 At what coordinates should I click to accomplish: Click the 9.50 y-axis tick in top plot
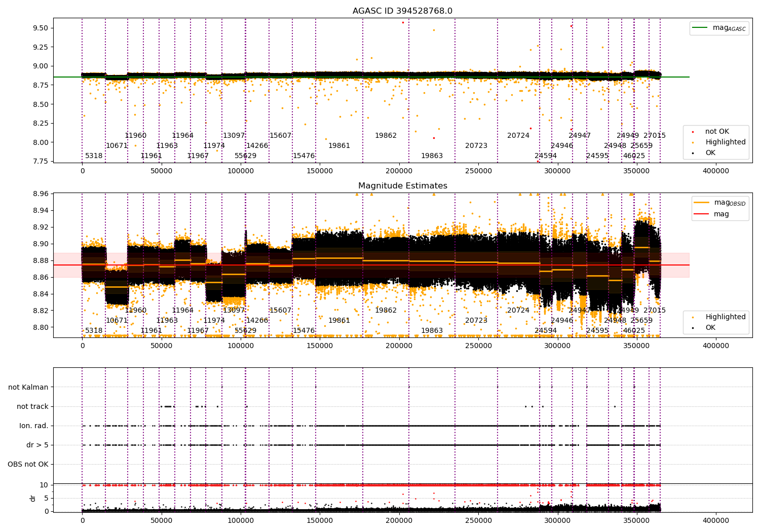pos(41,28)
